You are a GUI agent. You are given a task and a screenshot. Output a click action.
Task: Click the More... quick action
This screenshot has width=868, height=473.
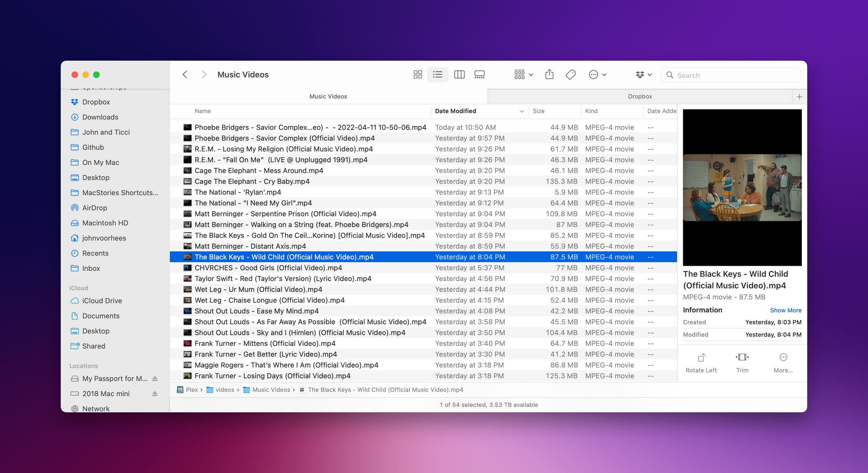point(783,363)
